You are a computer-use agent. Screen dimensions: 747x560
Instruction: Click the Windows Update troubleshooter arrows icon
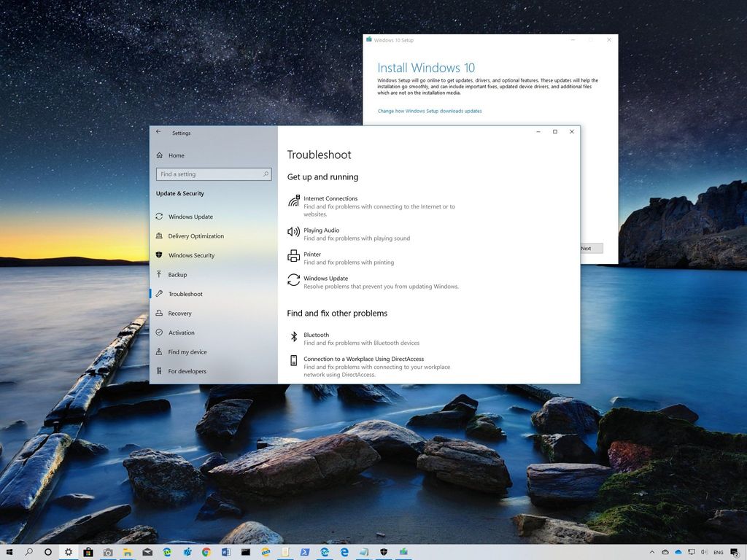pyautogui.click(x=295, y=281)
